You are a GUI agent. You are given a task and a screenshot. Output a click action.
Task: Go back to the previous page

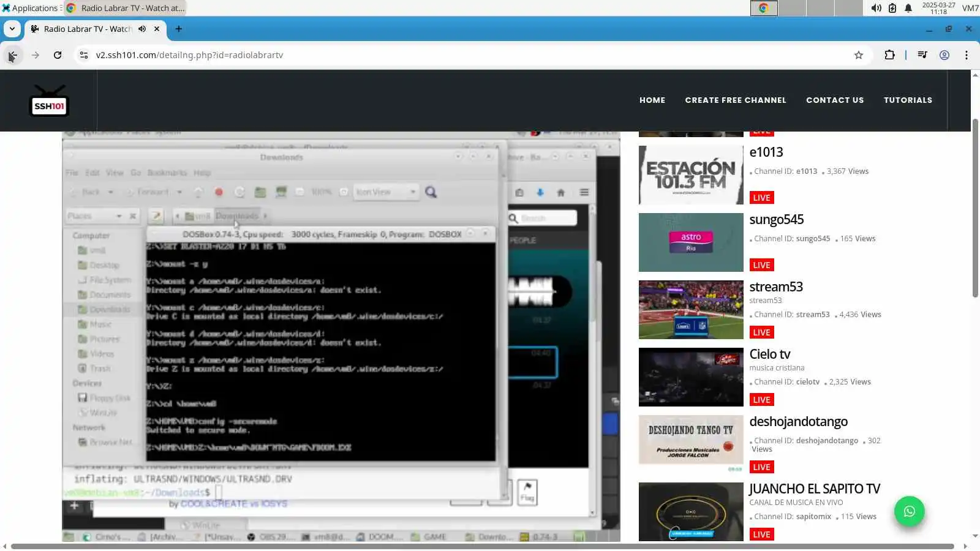tap(12, 55)
